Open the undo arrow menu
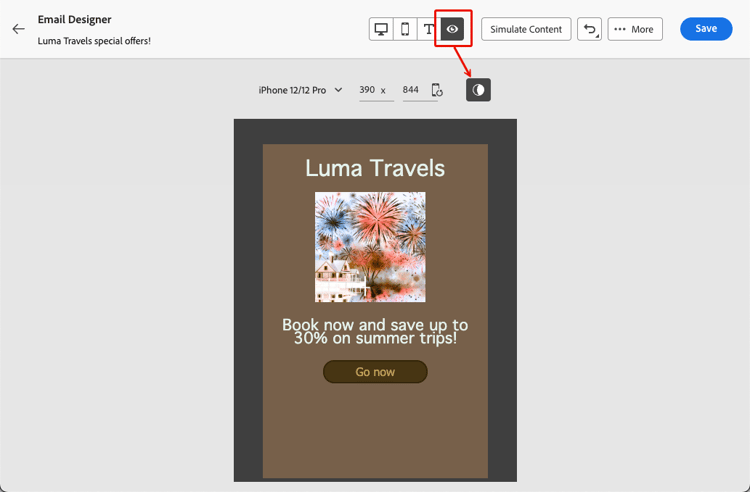This screenshot has height=492, width=750. [589, 29]
